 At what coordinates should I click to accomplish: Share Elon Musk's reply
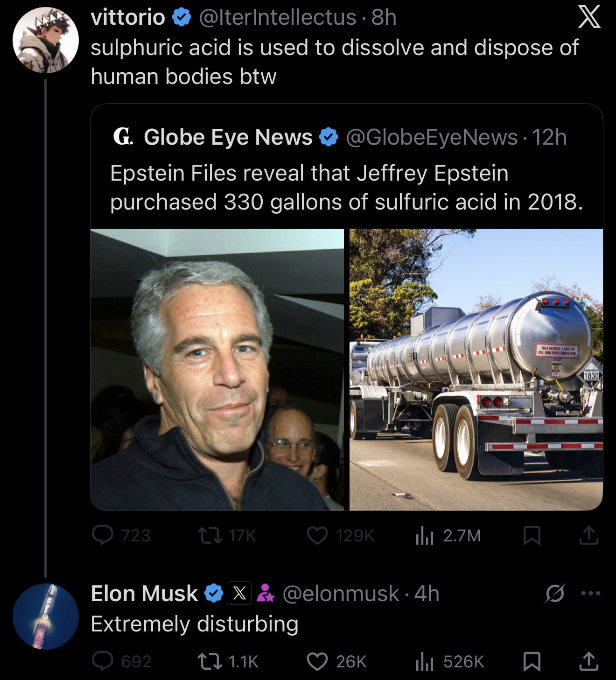coord(588,661)
